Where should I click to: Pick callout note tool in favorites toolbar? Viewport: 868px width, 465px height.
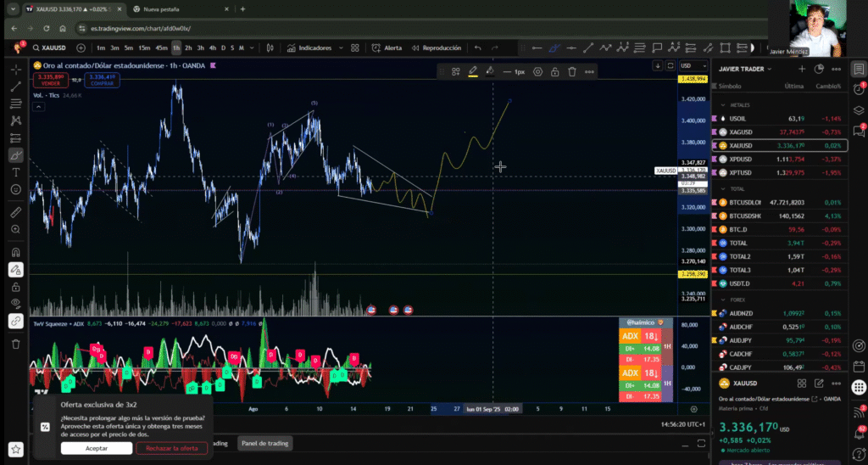(x=657, y=48)
